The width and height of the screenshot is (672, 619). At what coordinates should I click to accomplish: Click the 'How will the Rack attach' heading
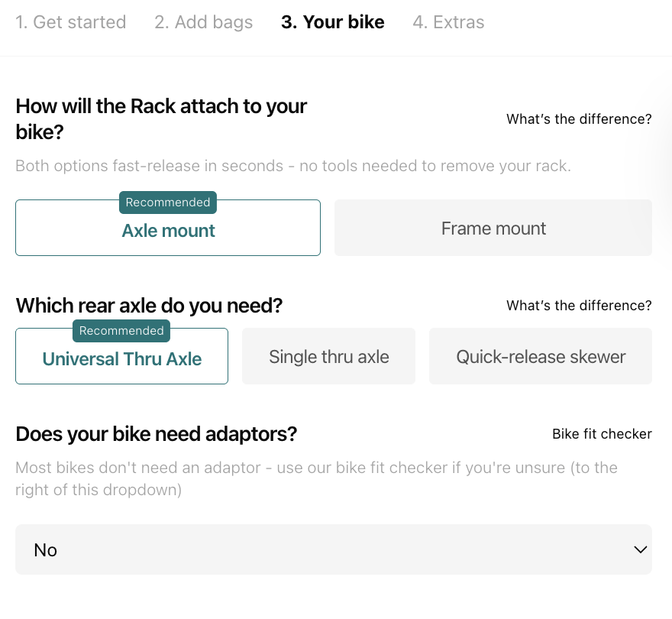161,118
